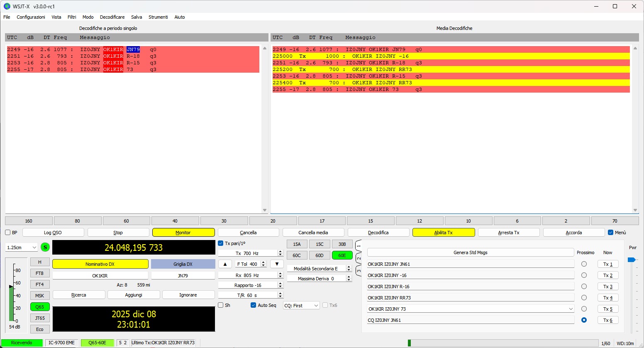
Task: Expand the OK1KIR IZ0JNY 73 message dropdown
Action: (x=571, y=309)
